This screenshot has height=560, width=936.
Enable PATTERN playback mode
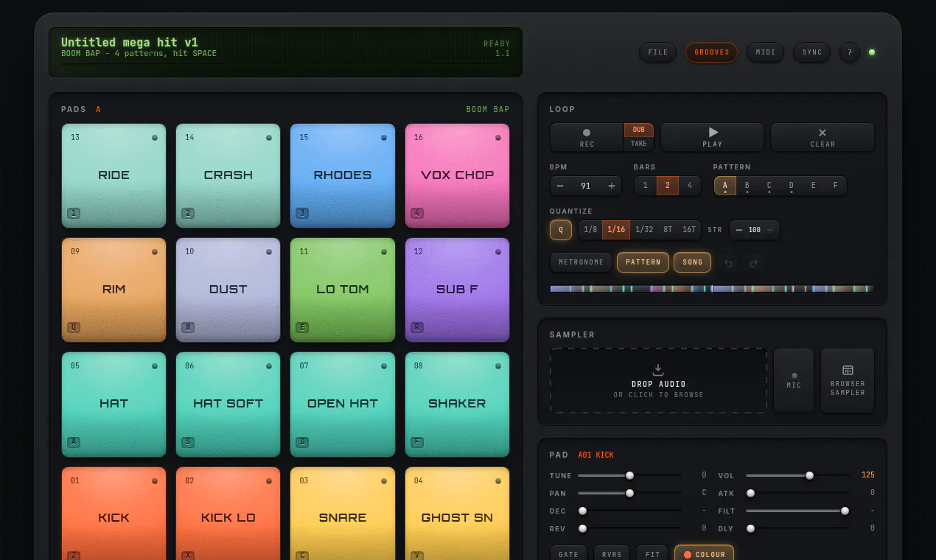[x=643, y=262]
